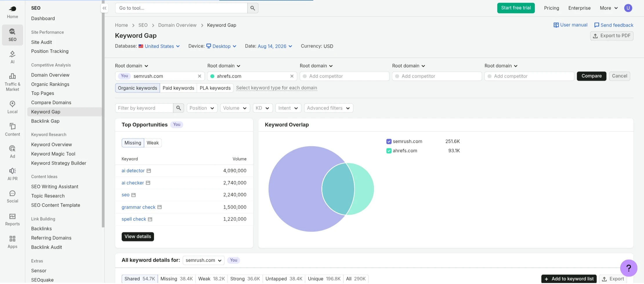Screen dimensions: 644x284
Task: Select Paid keywords type
Action: click(x=178, y=88)
